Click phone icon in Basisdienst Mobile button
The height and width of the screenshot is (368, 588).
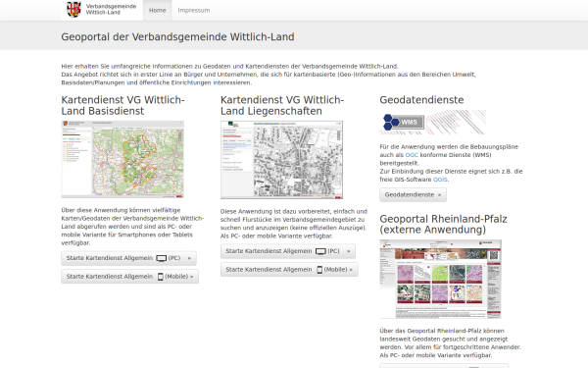click(161, 277)
